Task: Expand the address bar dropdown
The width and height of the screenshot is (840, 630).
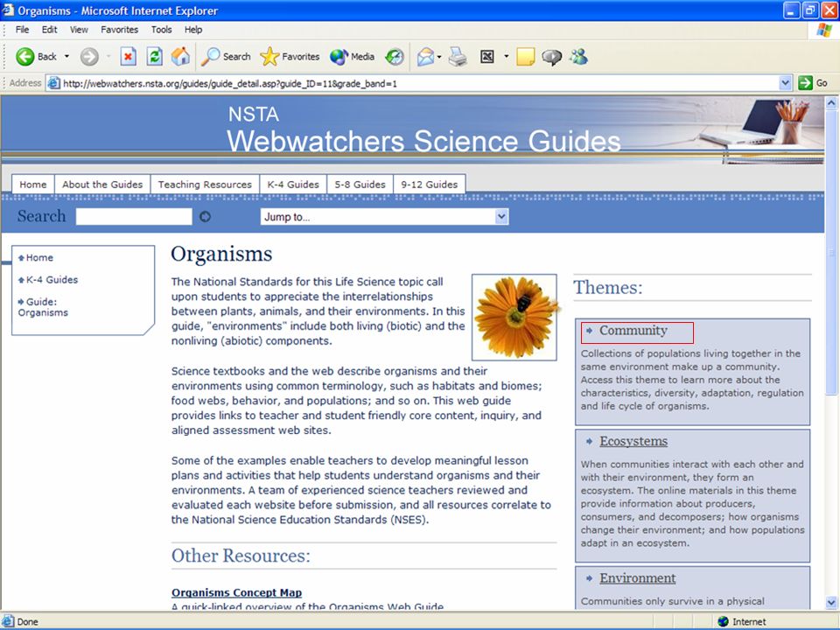Action: [x=785, y=83]
